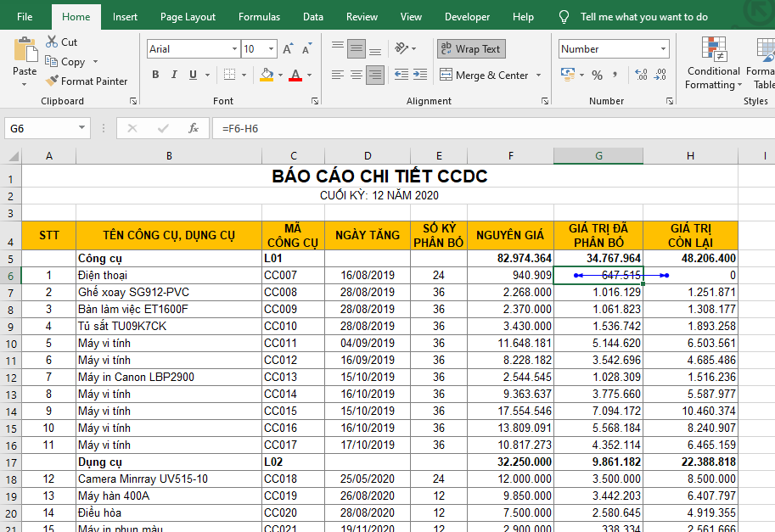Screen dimensions: 775x532
Task: Click the Cut scissors icon
Action: coord(52,42)
